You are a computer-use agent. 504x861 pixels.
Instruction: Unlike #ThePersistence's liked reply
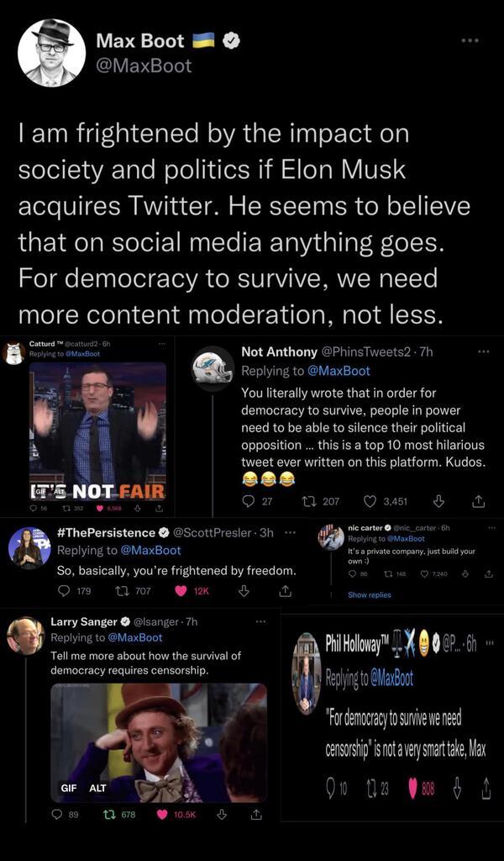click(x=181, y=591)
